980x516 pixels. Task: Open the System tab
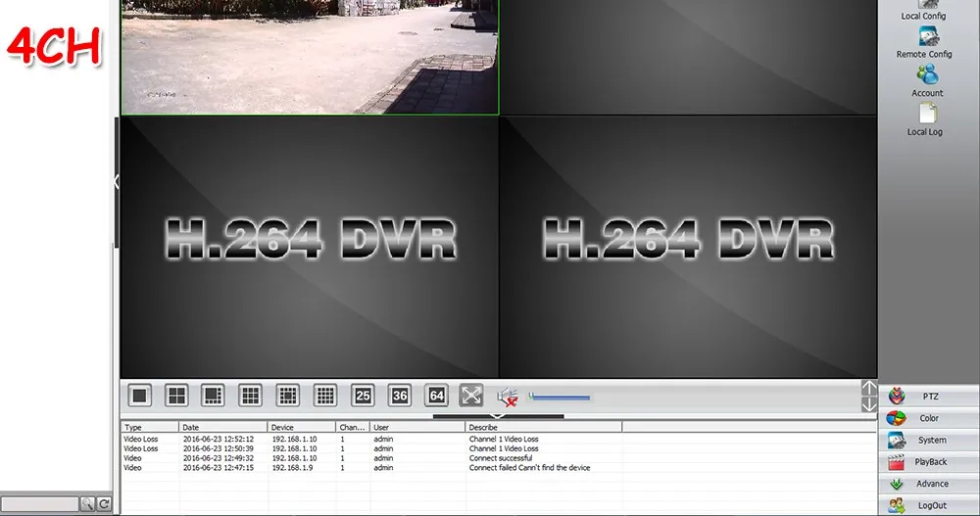coord(929,440)
